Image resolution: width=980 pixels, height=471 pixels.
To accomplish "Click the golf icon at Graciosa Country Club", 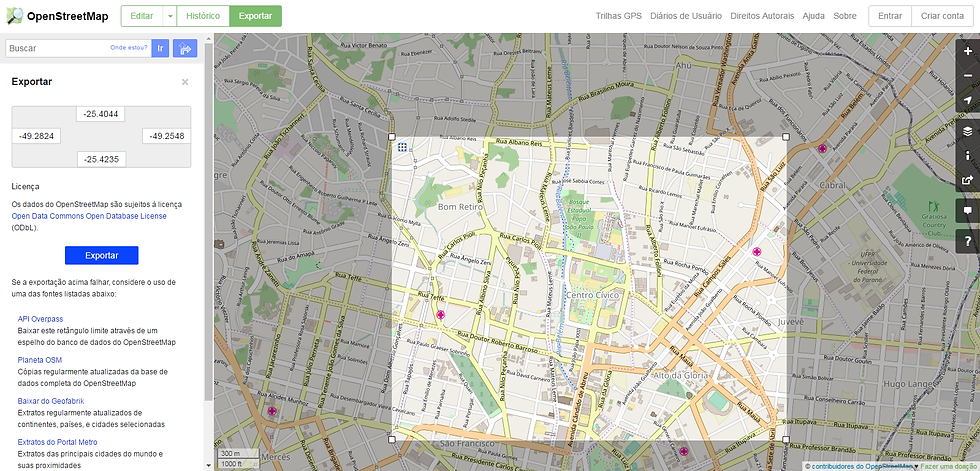I will coord(935,206).
